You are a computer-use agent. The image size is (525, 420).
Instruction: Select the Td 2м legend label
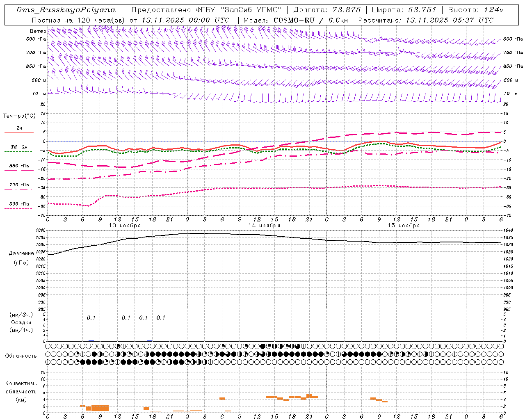(x=19, y=147)
